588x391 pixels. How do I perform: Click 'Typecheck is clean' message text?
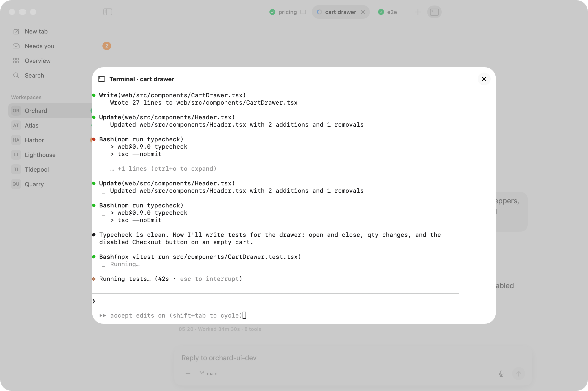[x=270, y=238]
